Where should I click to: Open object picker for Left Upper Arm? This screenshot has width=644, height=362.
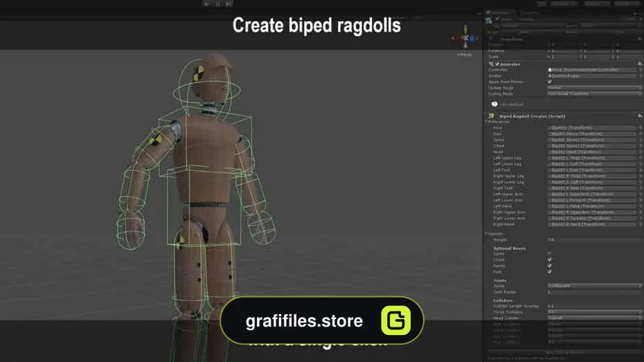click(641, 194)
